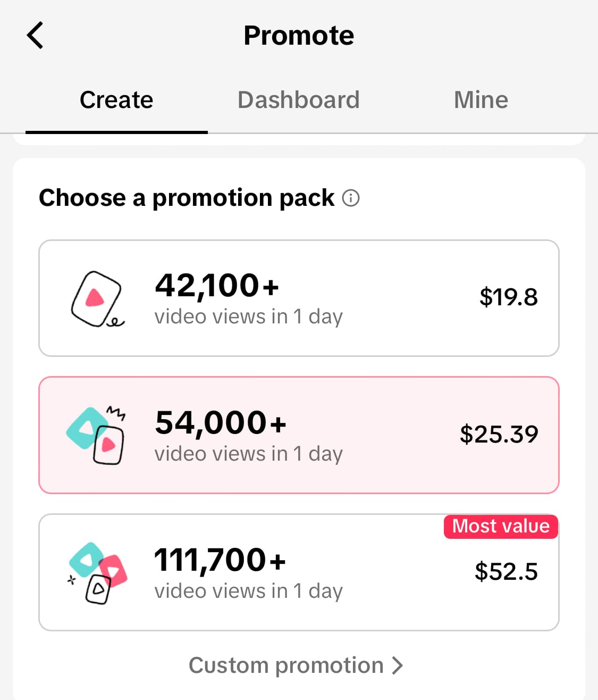Click the back arrow icon
This screenshot has width=598, height=700.
click(35, 35)
